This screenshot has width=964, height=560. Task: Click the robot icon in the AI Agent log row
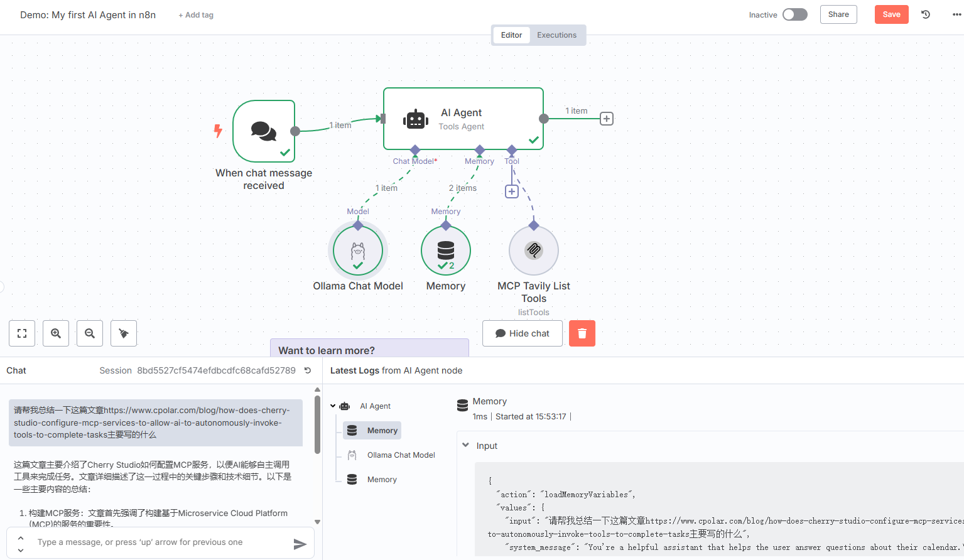(x=345, y=406)
